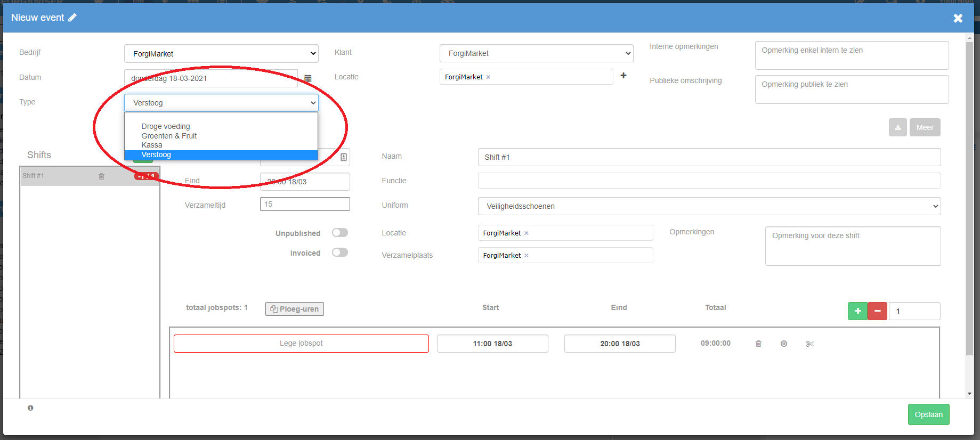Click the info icon at bottom left
This screenshot has width=980, height=440.
[30, 408]
